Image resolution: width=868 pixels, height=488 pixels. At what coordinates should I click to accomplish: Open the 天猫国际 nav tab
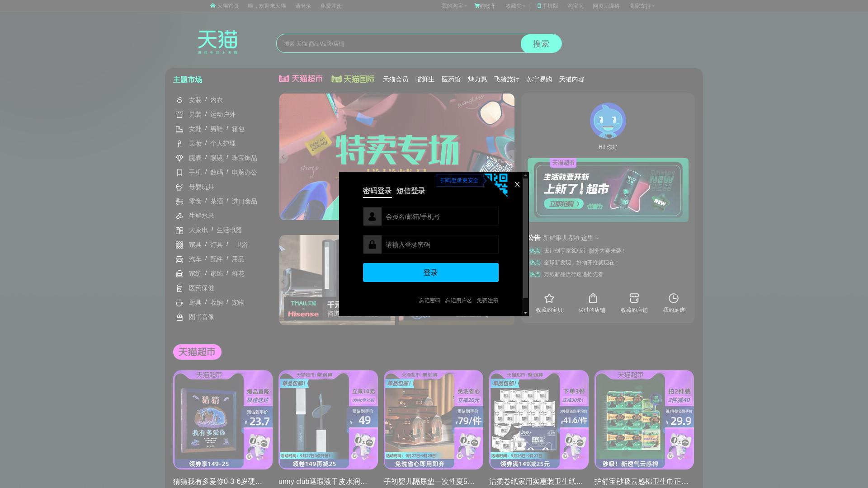[x=353, y=79]
